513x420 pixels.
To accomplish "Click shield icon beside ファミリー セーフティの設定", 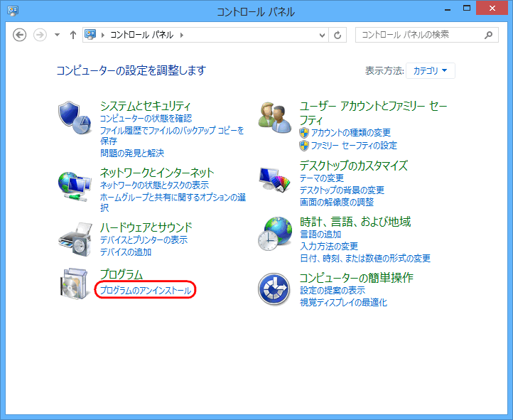I will (x=304, y=146).
